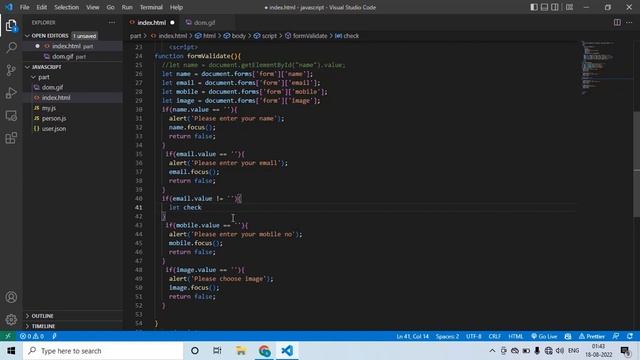Image resolution: width=640 pixels, height=360 pixels.
Task: Toggle the bottom panel layout button
Action: (544, 7)
